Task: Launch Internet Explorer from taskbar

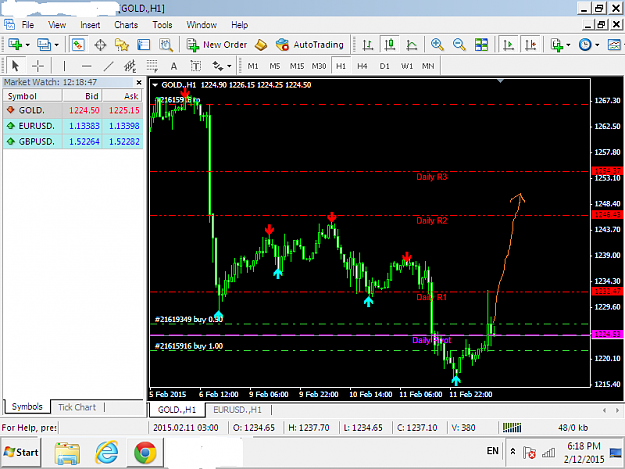Action: [x=106, y=453]
